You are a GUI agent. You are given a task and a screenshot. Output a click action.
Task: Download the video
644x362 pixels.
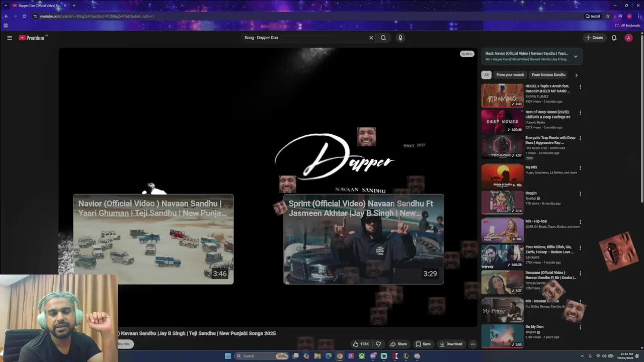tap(451, 344)
